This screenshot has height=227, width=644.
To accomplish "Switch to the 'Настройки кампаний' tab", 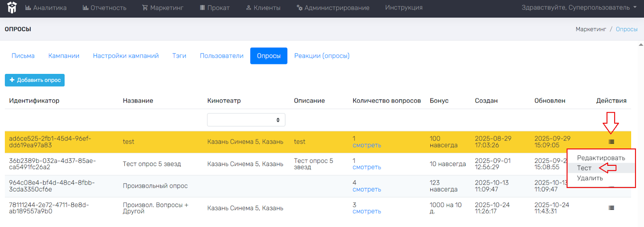I will 126,56.
